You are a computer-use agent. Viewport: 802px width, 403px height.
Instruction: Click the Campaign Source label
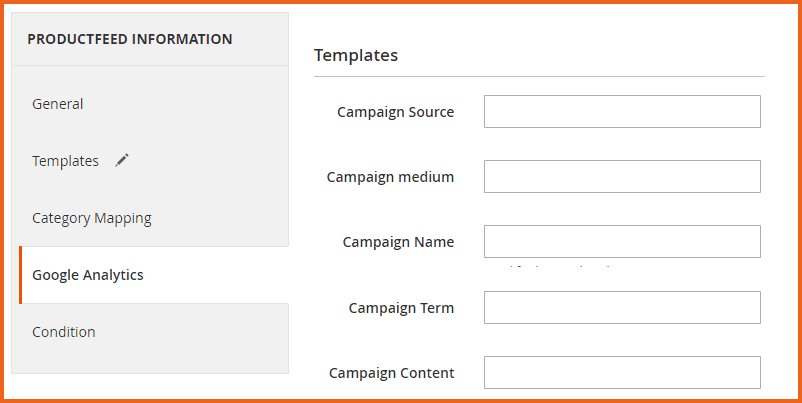point(395,112)
